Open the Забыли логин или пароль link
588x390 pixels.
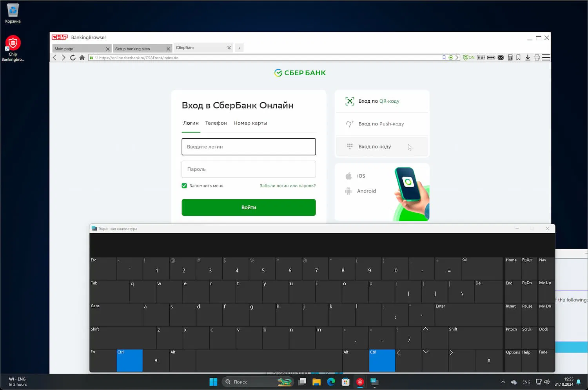288,186
